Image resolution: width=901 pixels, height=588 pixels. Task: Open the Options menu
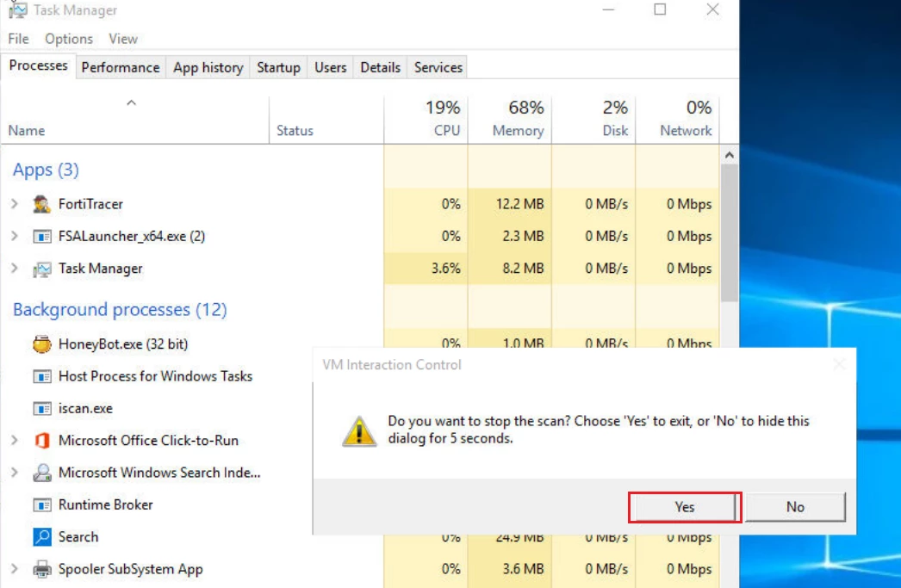[x=69, y=39]
